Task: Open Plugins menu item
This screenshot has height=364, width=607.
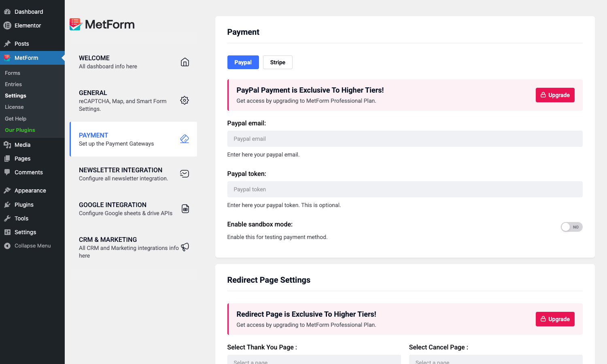Action: pos(32,205)
